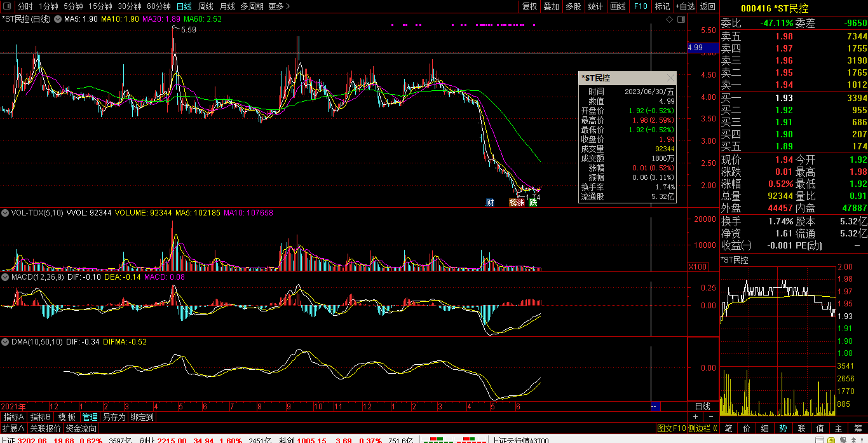The image size is (868, 443).
Task: Toggle the 侧边栏 sidebar collapse button
Action: click(x=703, y=428)
